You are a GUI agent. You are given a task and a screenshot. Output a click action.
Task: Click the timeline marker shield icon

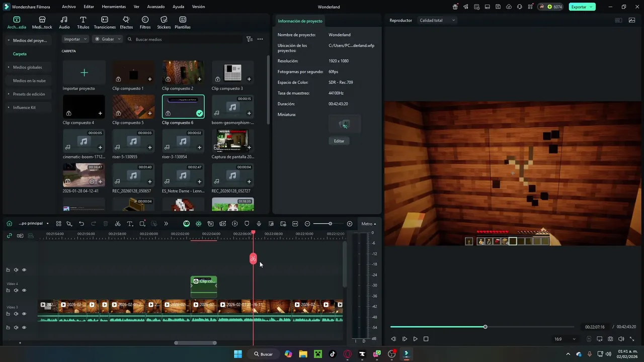(x=247, y=224)
